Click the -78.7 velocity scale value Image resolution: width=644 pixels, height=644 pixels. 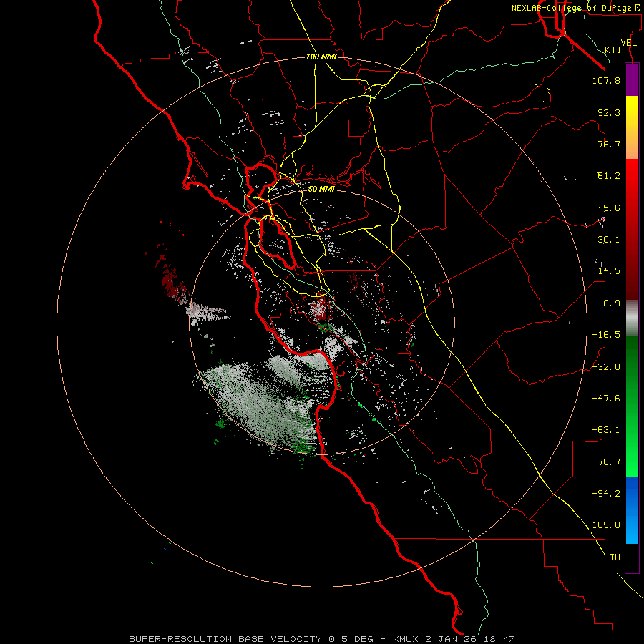tap(606, 462)
